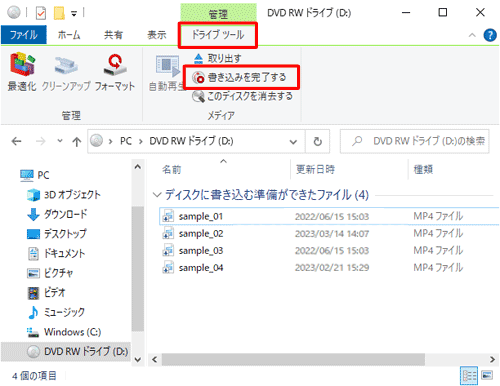Erase the disc with このディスクを消去する
Screen dimensions: 500x386
(x=242, y=96)
